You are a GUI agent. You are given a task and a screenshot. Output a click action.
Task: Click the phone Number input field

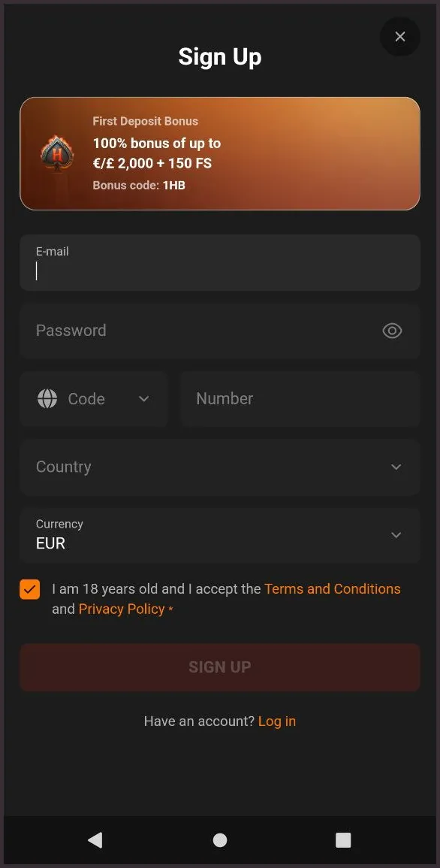pyautogui.click(x=300, y=398)
